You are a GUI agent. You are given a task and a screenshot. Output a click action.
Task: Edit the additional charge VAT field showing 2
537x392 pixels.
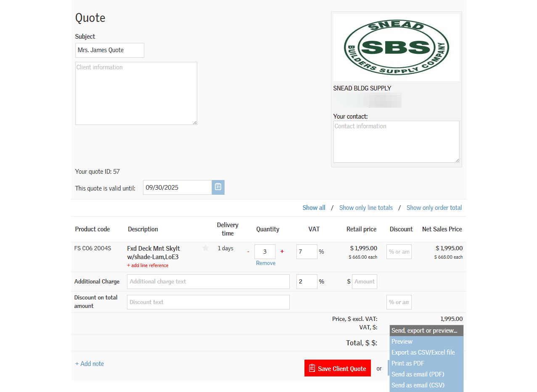click(307, 281)
